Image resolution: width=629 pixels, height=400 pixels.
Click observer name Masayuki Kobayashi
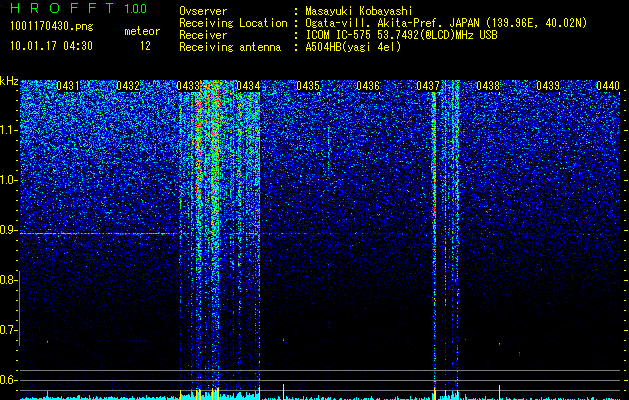[x=359, y=11]
